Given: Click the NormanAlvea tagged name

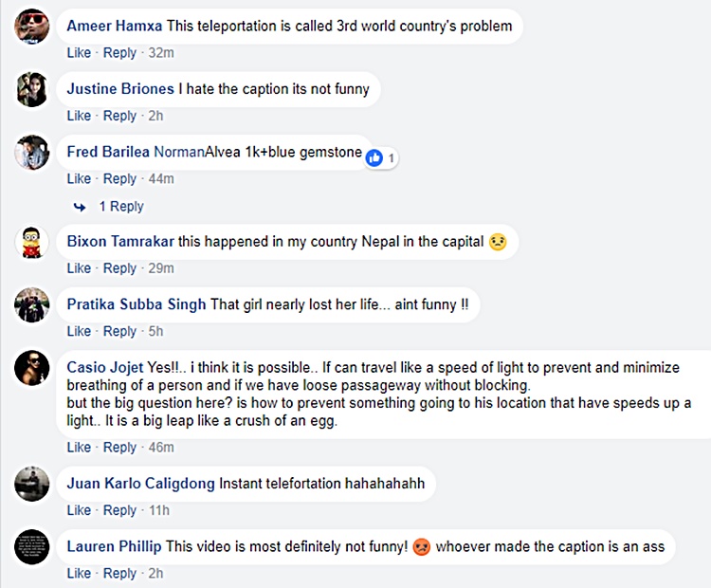Looking at the screenshot, I should click(x=195, y=152).
